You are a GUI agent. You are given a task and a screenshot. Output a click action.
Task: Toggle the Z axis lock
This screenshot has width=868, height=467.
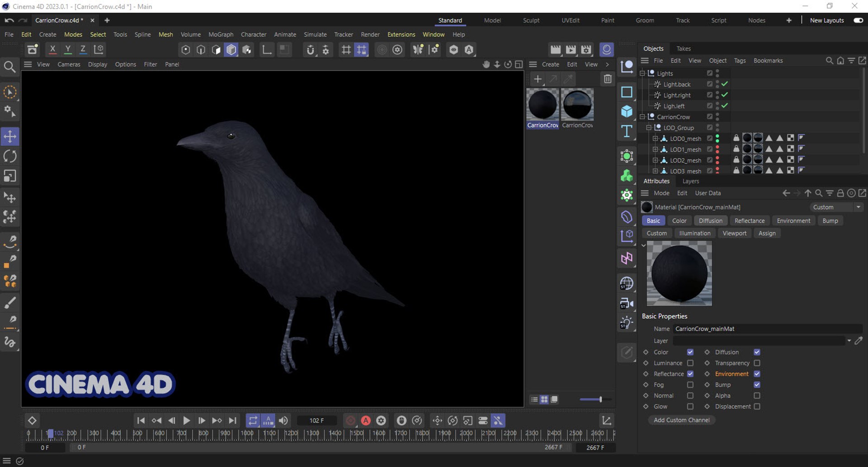[83, 49]
